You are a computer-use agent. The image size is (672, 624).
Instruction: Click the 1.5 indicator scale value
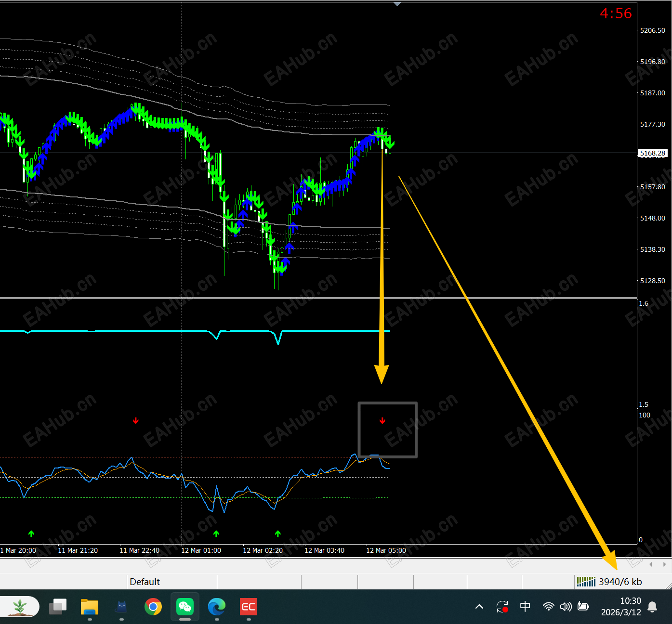(x=644, y=404)
